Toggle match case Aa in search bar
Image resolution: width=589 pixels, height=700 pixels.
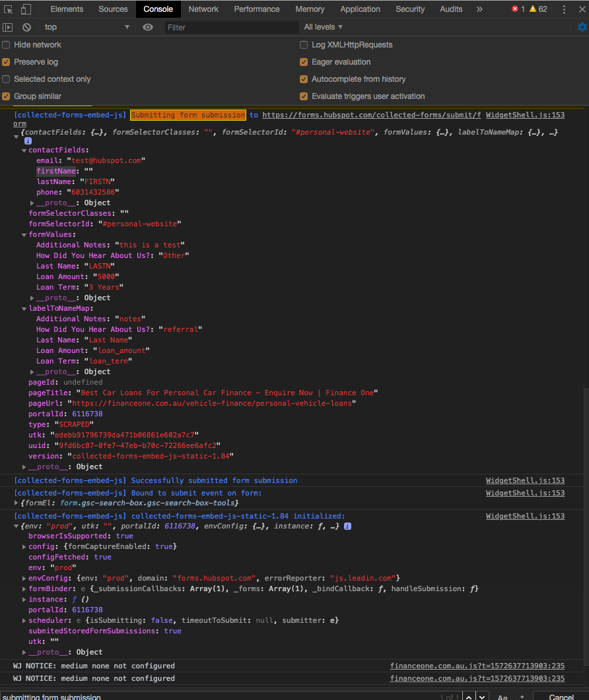(x=502, y=697)
